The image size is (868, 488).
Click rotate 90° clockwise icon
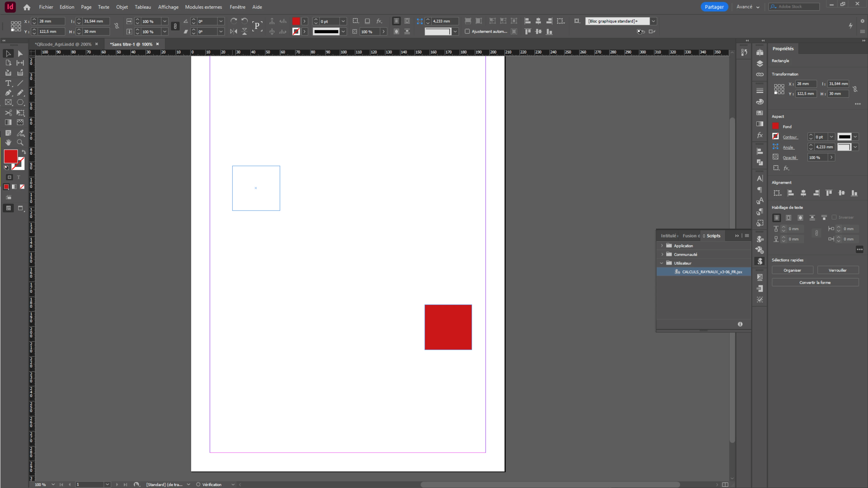point(234,21)
